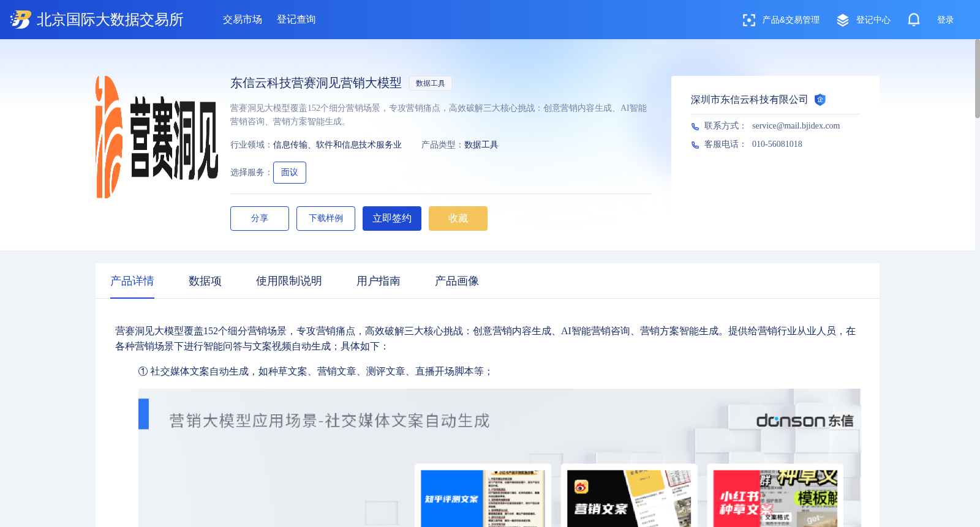Click the donson 东信 logo in the slide
This screenshot has width=980, height=527.
click(x=805, y=420)
